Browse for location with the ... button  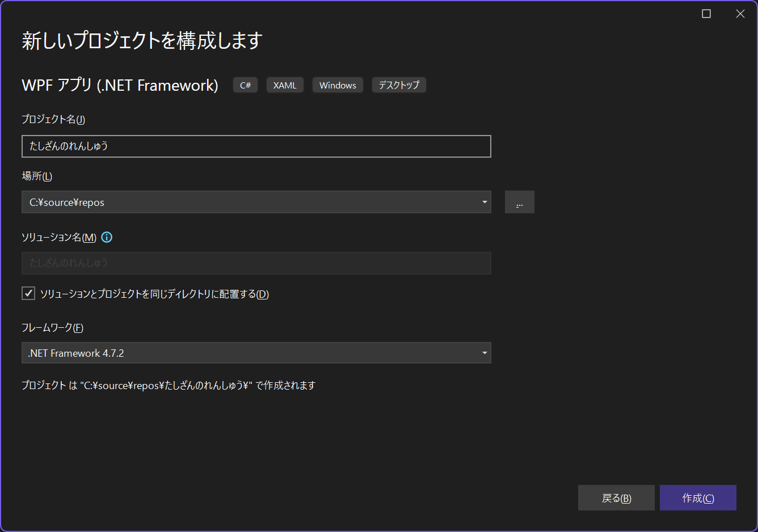(520, 202)
